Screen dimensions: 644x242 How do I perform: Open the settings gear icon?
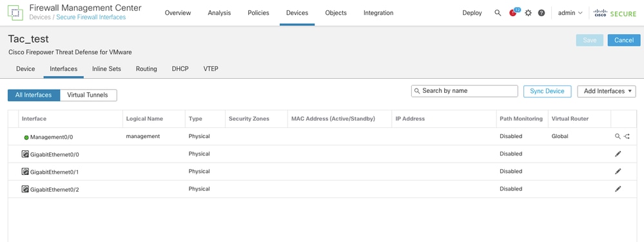click(528, 13)
